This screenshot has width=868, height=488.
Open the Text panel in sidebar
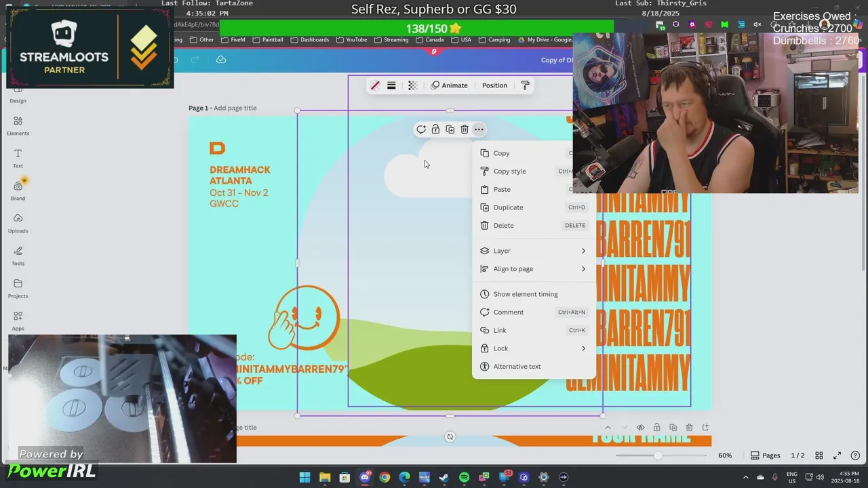18,158
